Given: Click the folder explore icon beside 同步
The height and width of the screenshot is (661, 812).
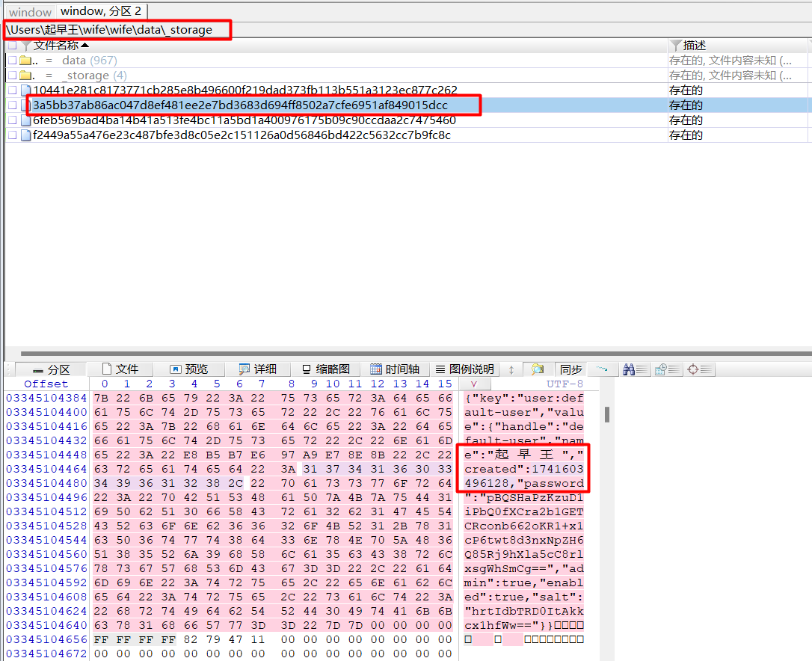Looking at the screenshot, I should coord(537,369).
